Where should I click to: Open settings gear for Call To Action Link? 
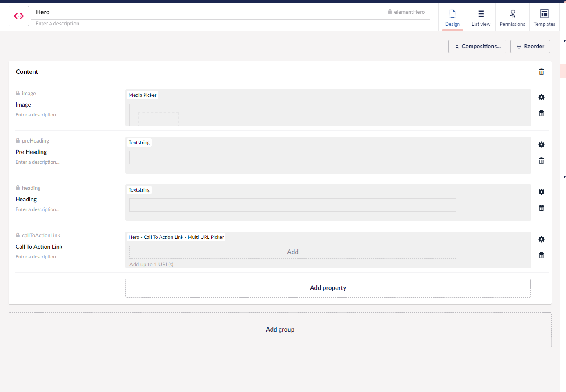[x=541, y=239]
